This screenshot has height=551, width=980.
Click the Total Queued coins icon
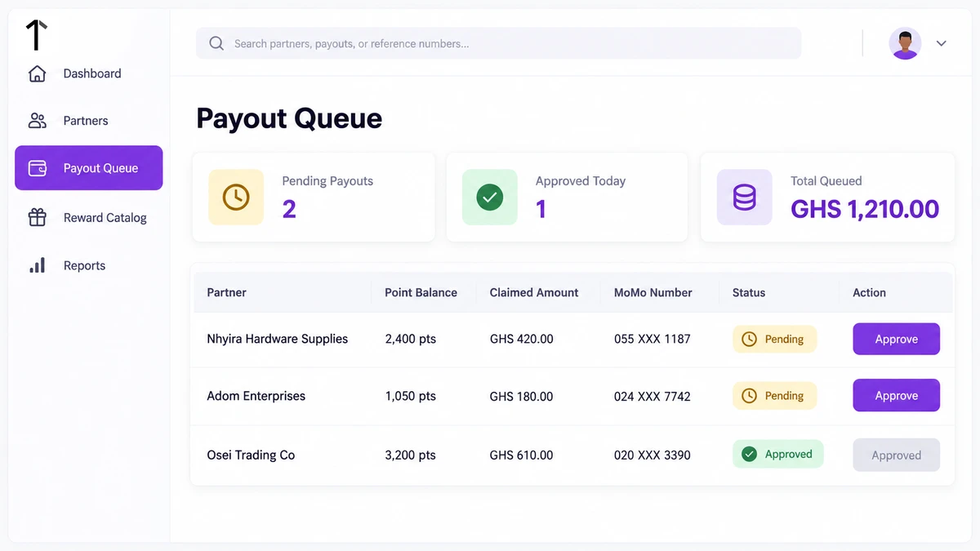(744, 197)
